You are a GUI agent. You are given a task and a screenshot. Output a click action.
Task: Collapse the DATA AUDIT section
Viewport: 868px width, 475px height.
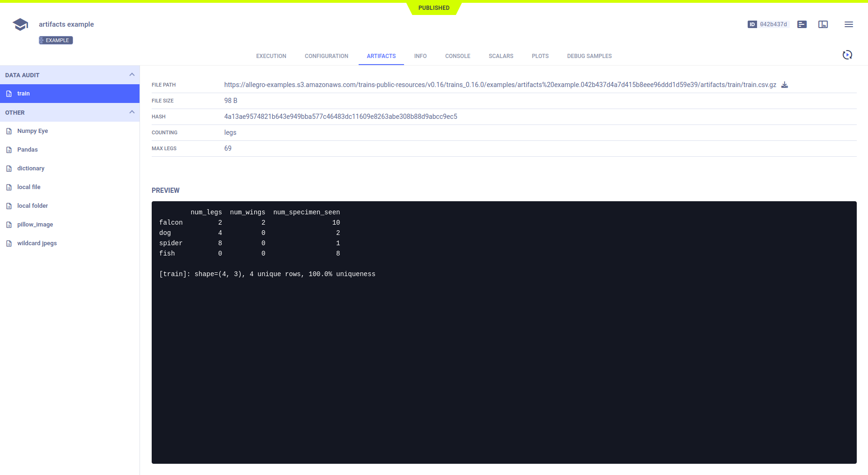132,74
